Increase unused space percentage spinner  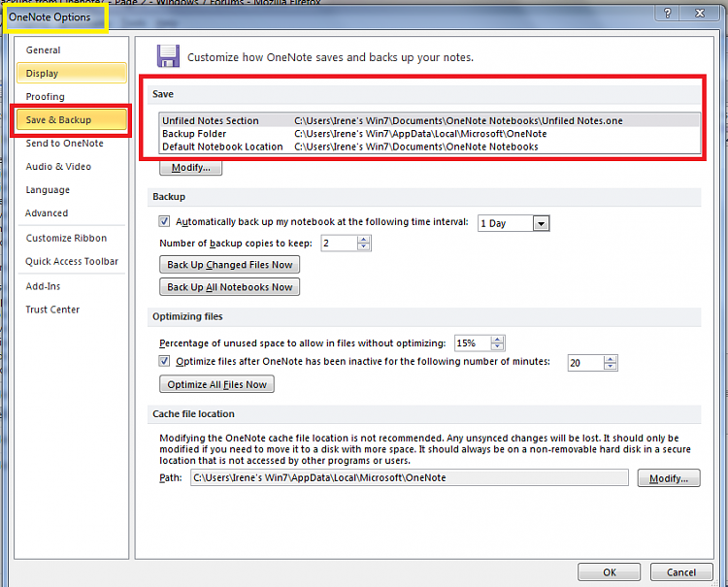click(497, 340)
